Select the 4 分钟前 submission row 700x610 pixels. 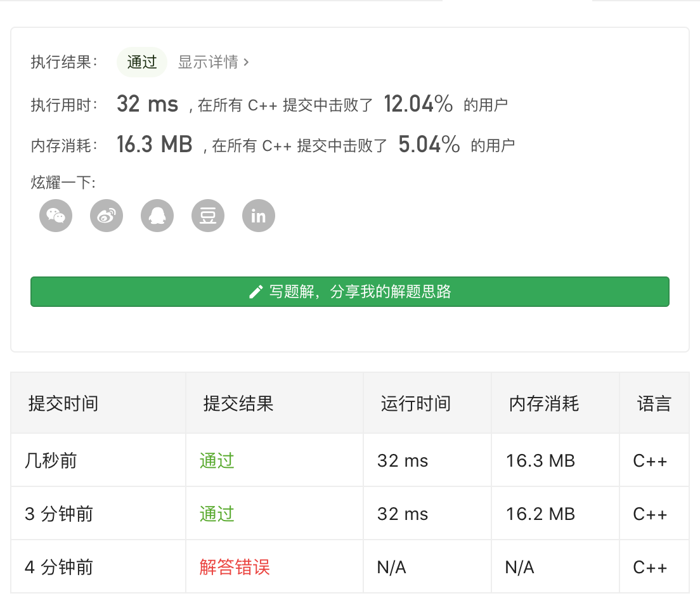point(59,567)
